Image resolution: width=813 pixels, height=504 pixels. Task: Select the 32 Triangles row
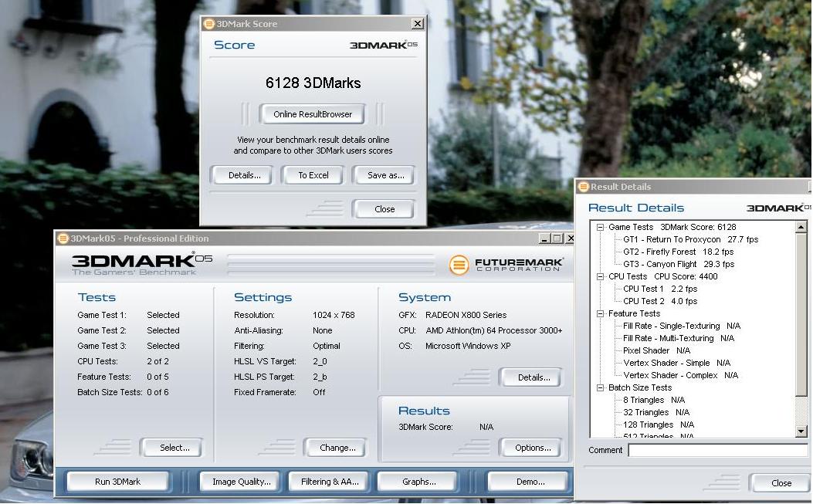[x=656, y=412]
